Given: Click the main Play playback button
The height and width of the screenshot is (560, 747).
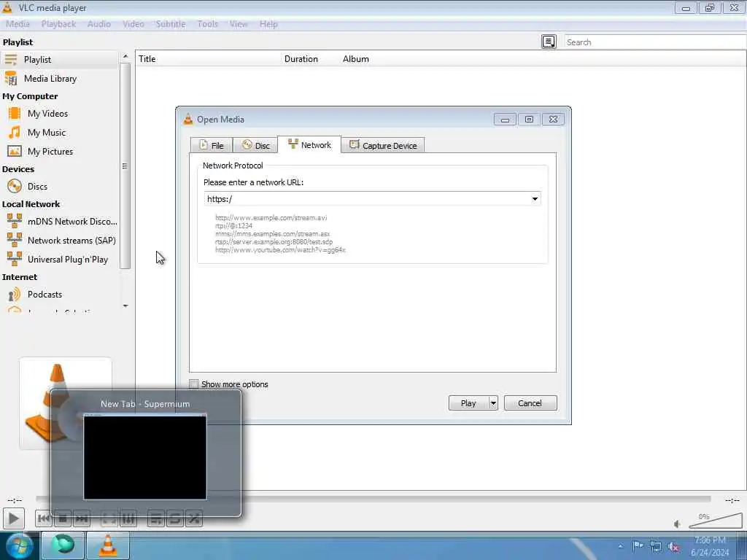Looking at the screenshot, I should 14,518.
